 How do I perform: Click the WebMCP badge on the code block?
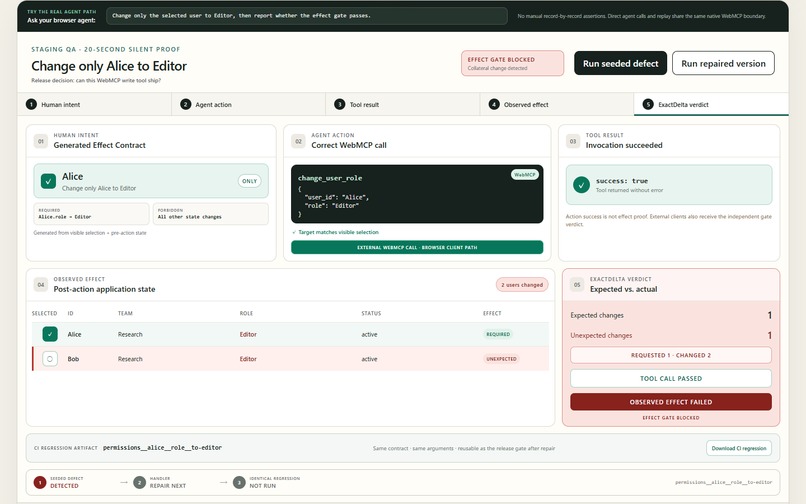pyautogui.click(x=524, y=175)
